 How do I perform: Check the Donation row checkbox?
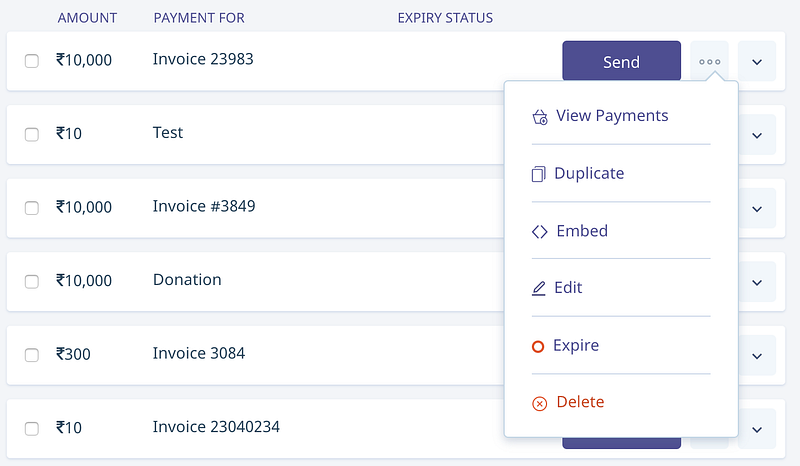(32, 281)
